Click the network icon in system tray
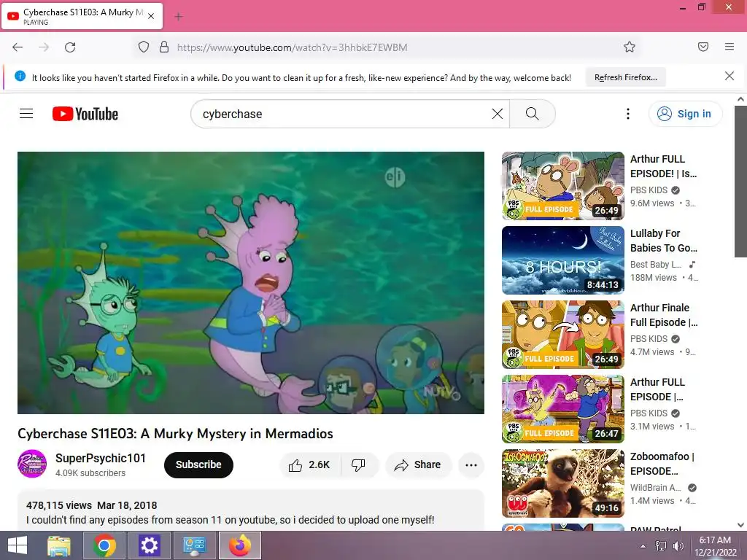 point(661,546)
